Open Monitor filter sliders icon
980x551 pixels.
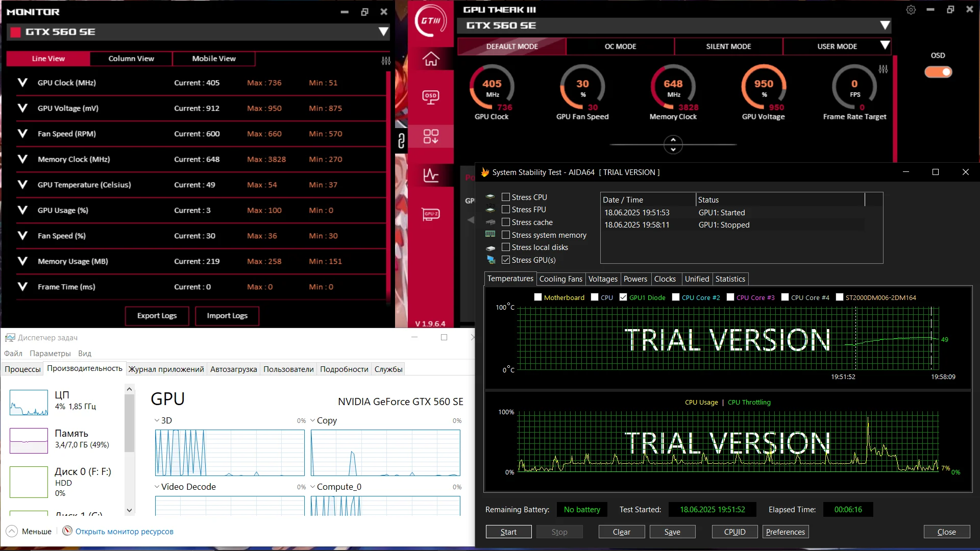pos(386,61)
